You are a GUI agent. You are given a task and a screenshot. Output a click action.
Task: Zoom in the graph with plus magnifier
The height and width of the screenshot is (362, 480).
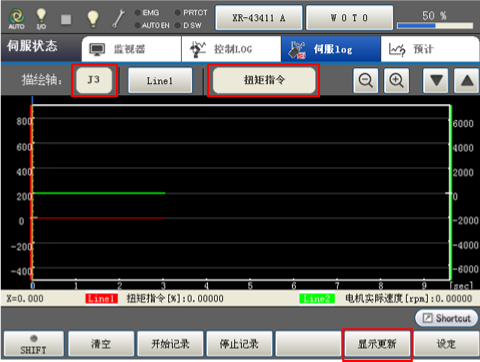[396, 80]
